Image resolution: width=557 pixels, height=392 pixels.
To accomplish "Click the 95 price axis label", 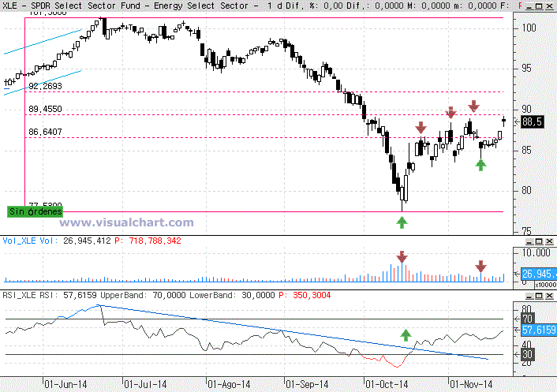I will point(527,68).
